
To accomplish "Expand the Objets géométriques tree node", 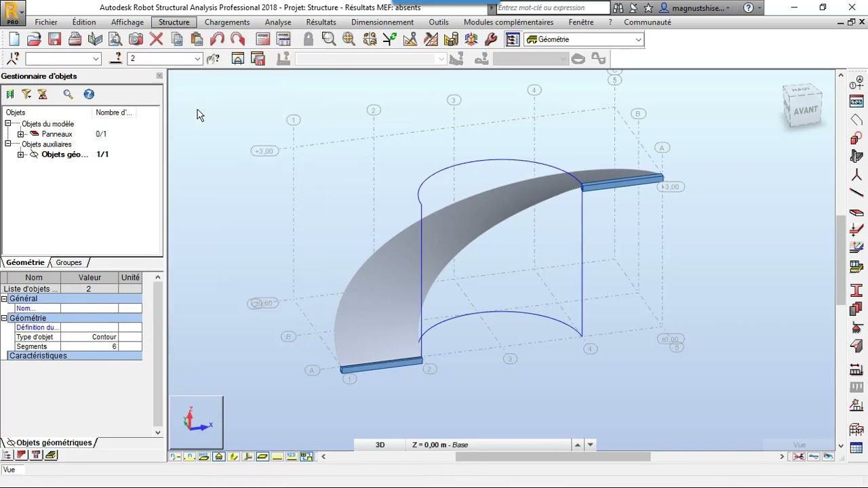I will [x=21, y=155].
